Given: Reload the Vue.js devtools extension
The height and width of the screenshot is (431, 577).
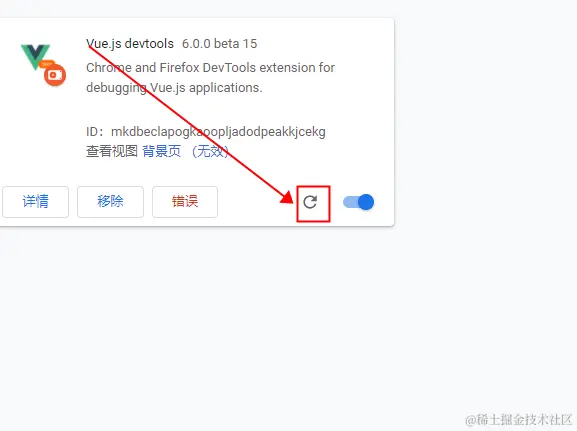Looking at the screenshot, I should (x=310, y=202).
